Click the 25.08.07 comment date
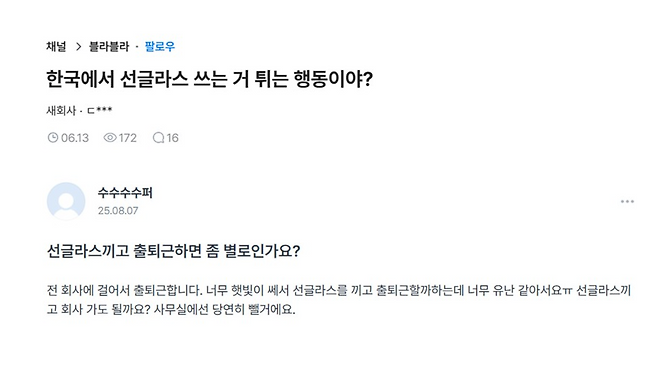 click(118, 211)
